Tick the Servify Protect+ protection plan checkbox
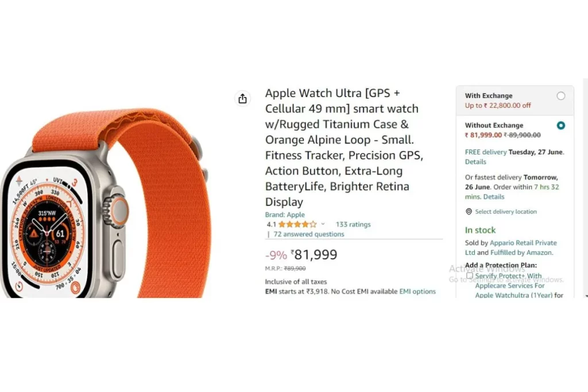The image size is (588, 392). click(470, 276)
